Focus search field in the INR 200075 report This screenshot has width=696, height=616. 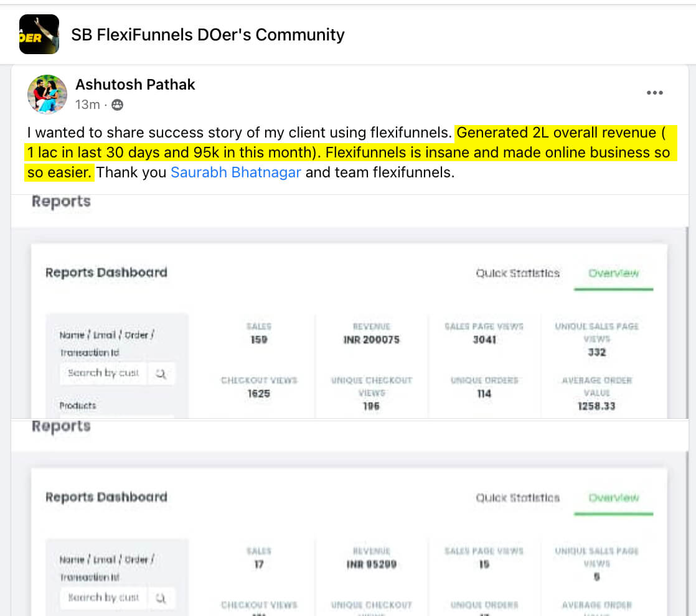[x=103, y=373]
